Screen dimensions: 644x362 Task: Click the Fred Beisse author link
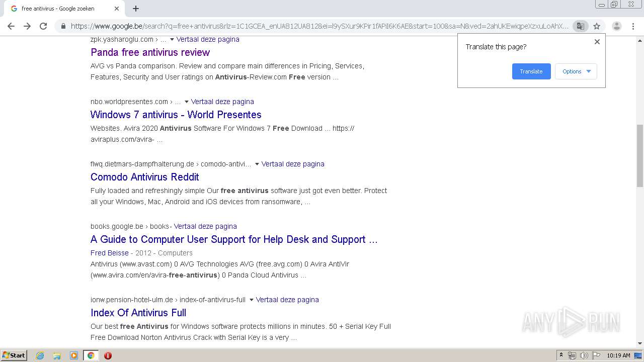click(x=110, y=253)
